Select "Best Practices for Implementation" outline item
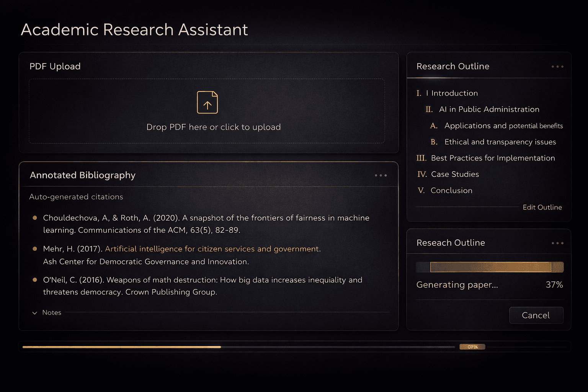This screenshot has height=392, width=588. [493, 158]
